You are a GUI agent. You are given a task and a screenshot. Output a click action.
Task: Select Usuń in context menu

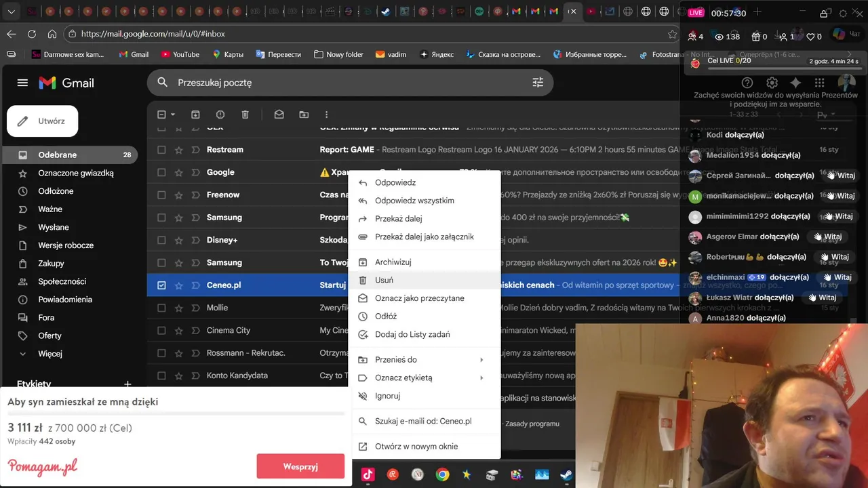(425, 280)
